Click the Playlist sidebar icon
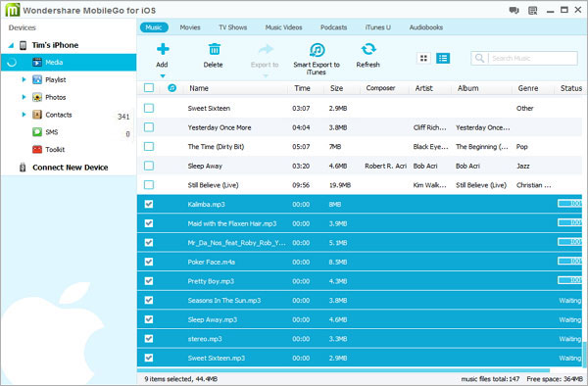The width and height of the screenshot is (588, 386). (37, 79)
